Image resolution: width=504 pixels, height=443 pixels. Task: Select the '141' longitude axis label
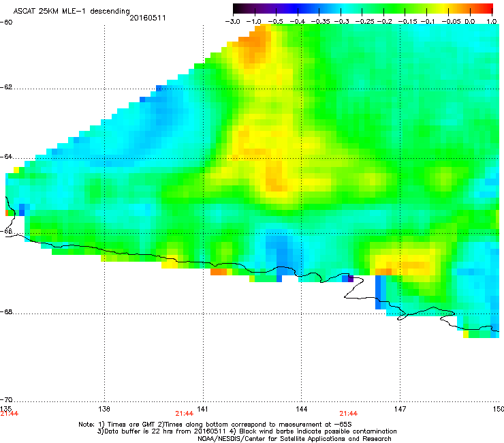[202, 409]
